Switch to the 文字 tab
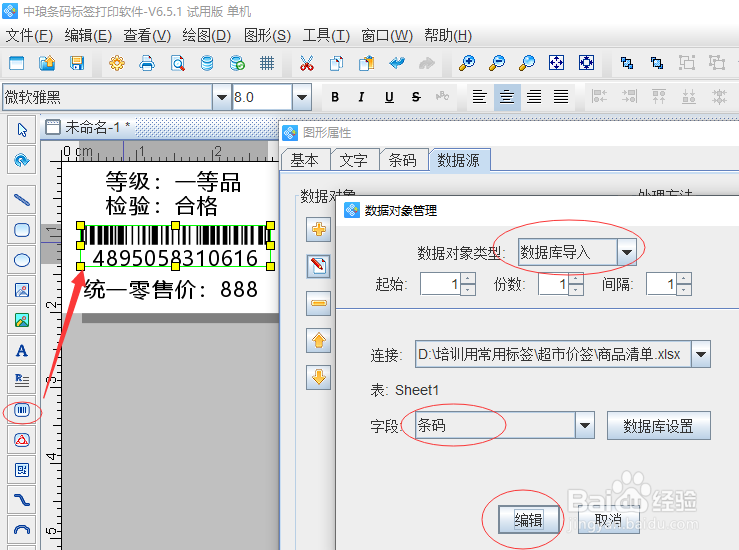The height and width of the screenshot is (550, 739). [x=354, y=160]
